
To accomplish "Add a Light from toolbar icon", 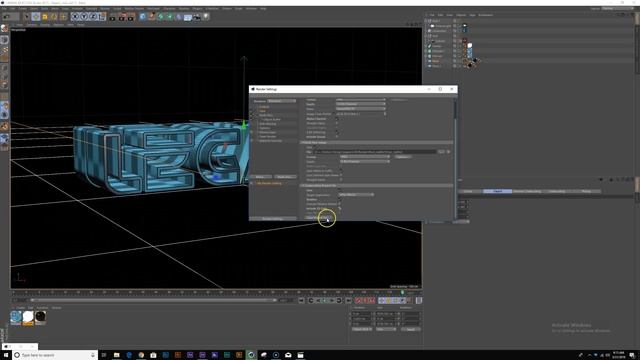I will coord(206,17).
